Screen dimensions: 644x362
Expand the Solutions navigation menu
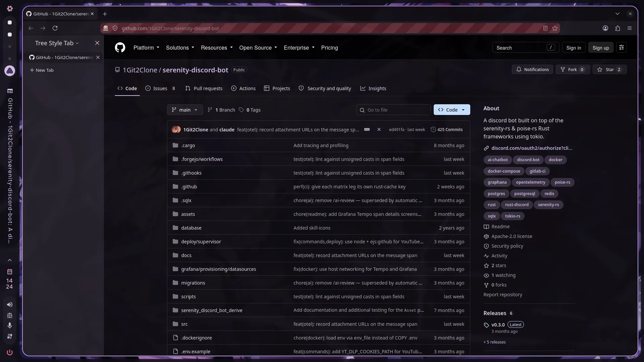pos(180,48)
